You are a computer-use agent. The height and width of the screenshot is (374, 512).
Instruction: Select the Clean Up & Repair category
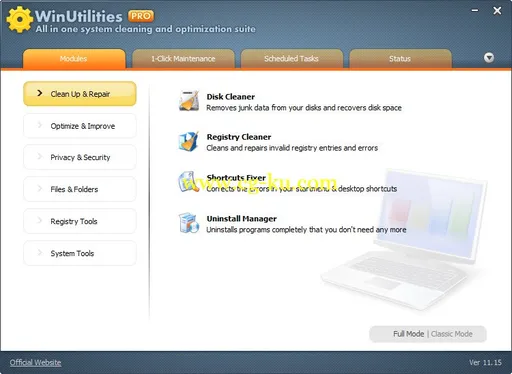point(80,94)
